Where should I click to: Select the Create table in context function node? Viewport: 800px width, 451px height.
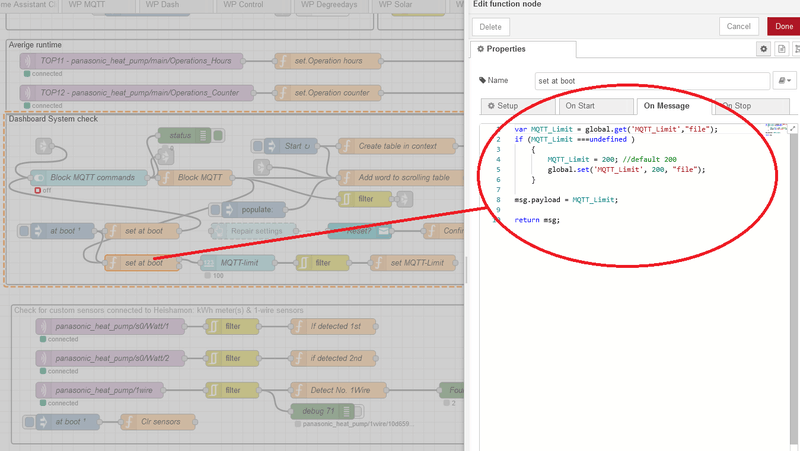[395, 146]
